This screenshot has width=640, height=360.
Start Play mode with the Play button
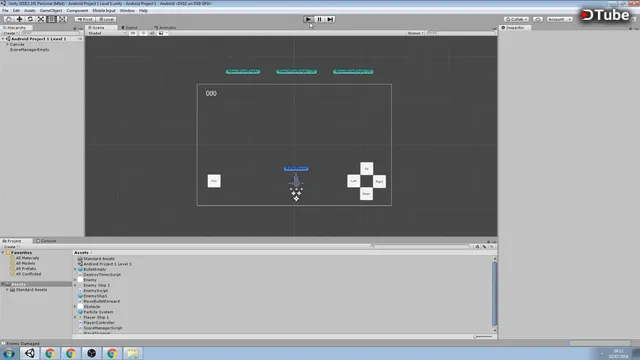[x=308, y=19]
